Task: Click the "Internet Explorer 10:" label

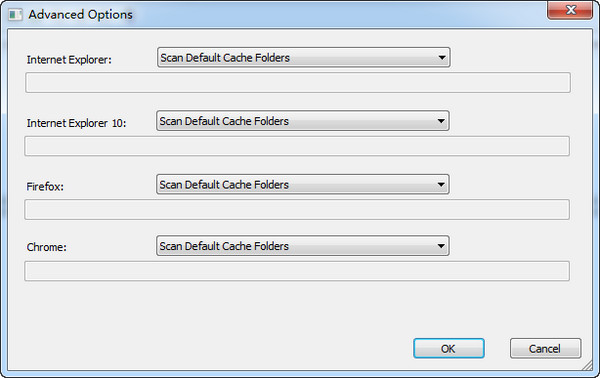Action: click(x=76, y=123)
